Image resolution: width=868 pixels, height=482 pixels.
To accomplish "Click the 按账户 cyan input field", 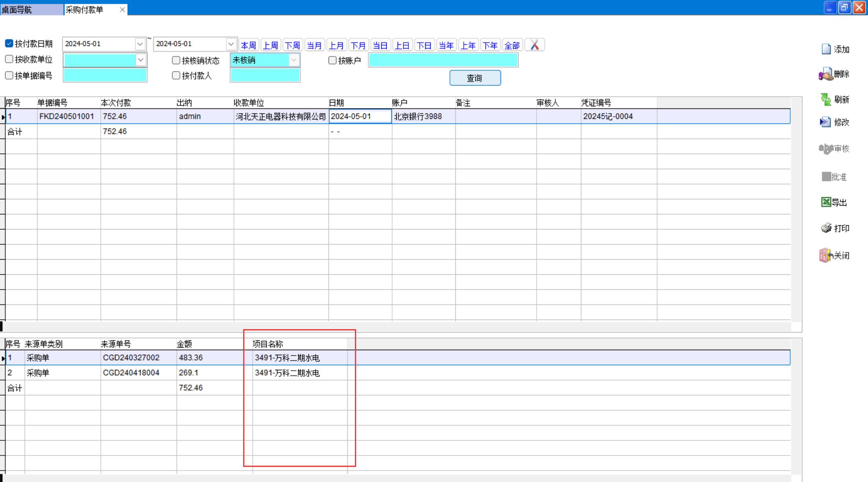I will [x=443, y=60].
